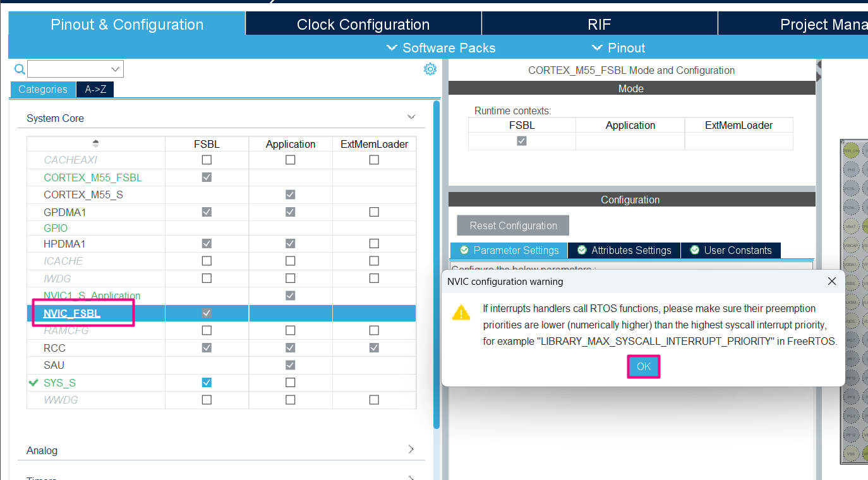Click OK in NVIC configuration warning
This screenshot has width=868, height=480.
click(643, 366)
